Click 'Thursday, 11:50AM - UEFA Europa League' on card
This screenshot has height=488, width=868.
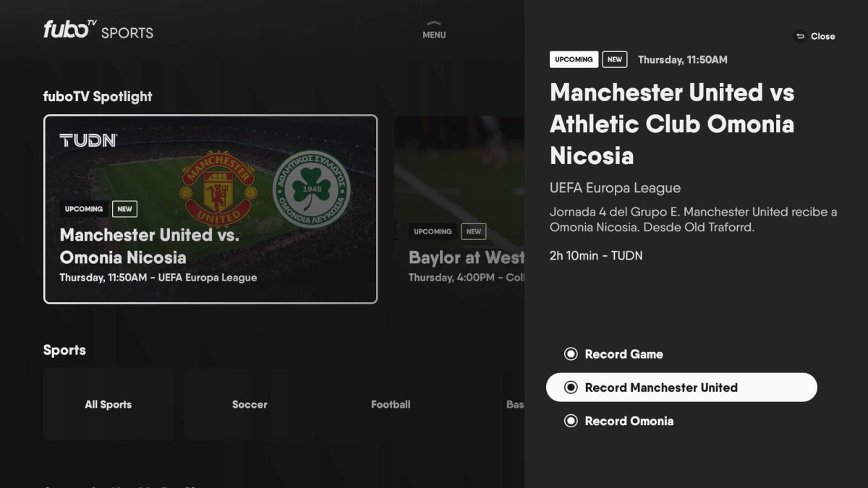point(158,278)
